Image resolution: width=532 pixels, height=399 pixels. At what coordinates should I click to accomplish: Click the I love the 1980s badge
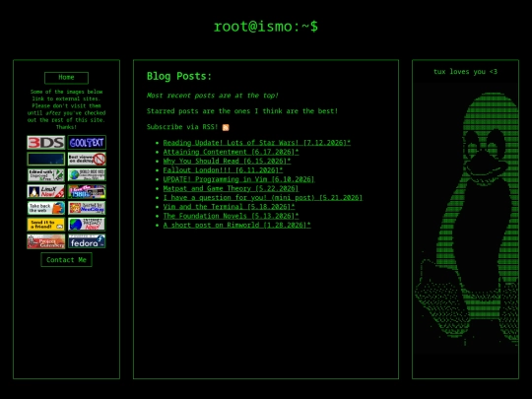click(x=87, y=192)
